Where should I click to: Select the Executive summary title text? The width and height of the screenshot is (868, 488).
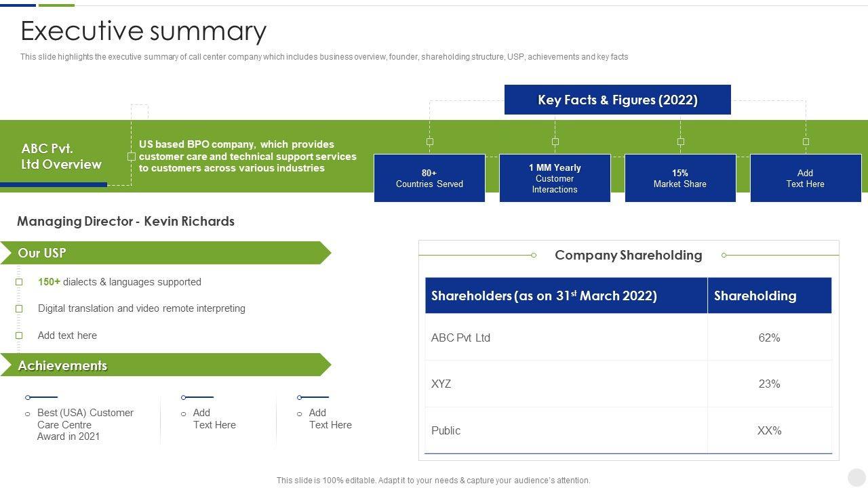(x=144, y=31)
